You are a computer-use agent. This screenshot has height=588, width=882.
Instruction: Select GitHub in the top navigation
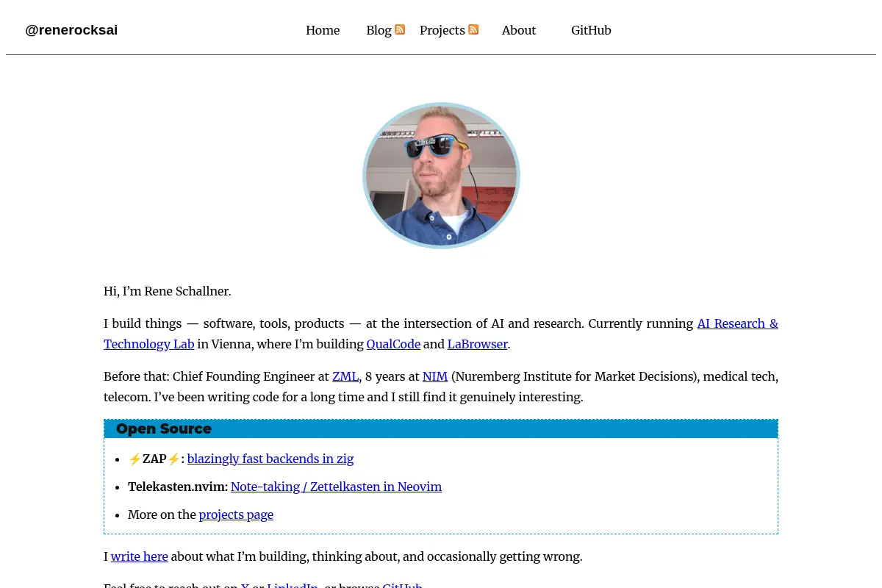coord(591,30)
